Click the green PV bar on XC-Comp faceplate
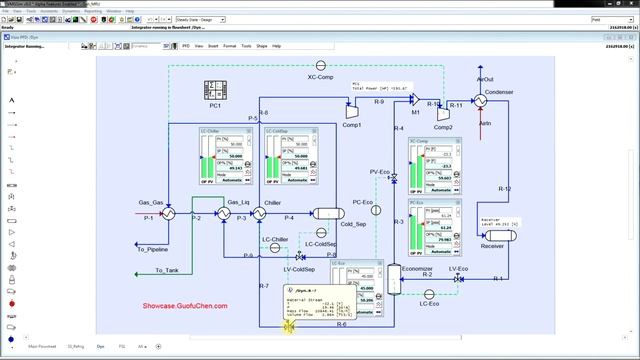The image size is (640, 360). (x=420, y=172)
